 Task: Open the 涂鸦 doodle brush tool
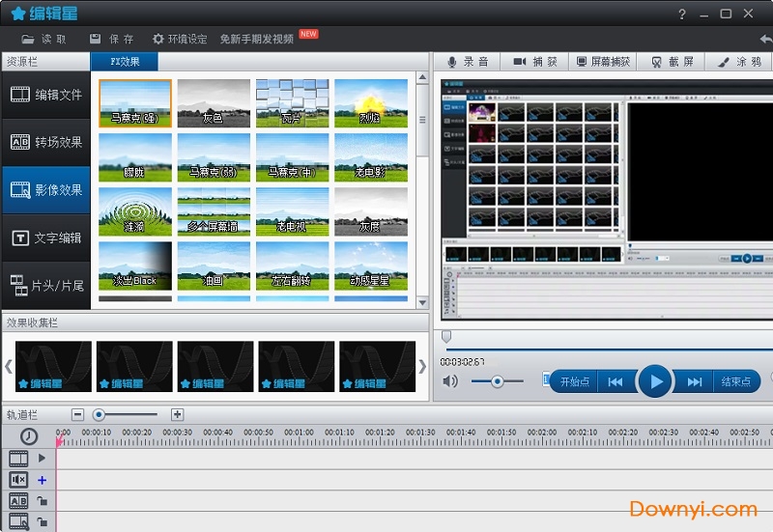(x=739, y=62)
